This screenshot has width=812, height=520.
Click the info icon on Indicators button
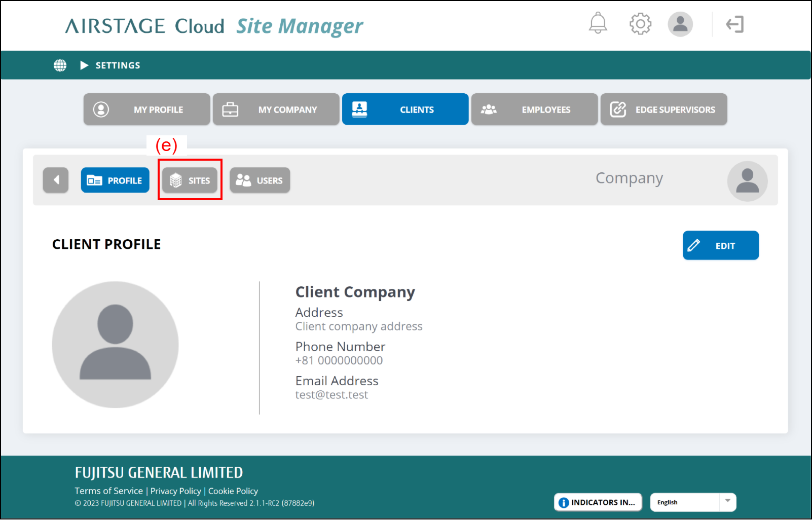pos(564,502)
